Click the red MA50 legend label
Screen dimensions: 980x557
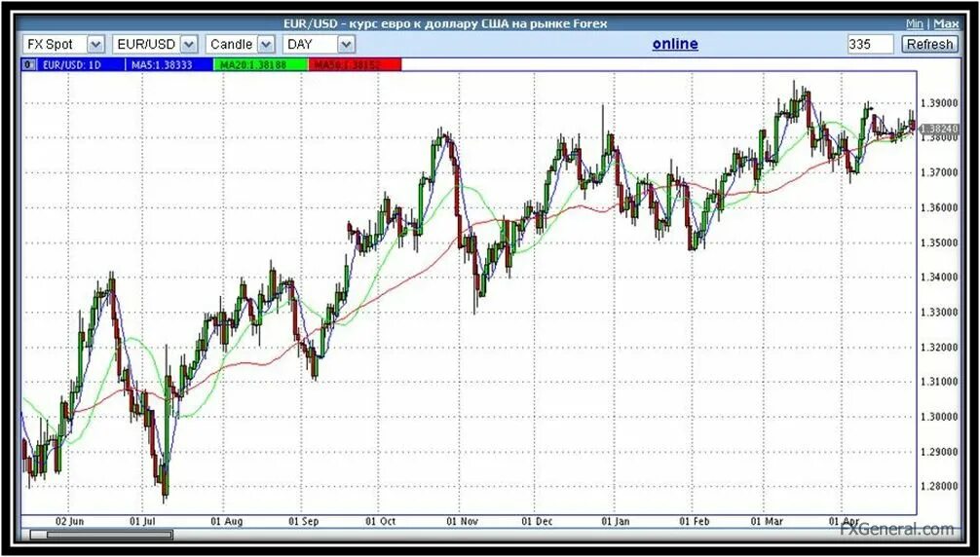tap(355, 64)
